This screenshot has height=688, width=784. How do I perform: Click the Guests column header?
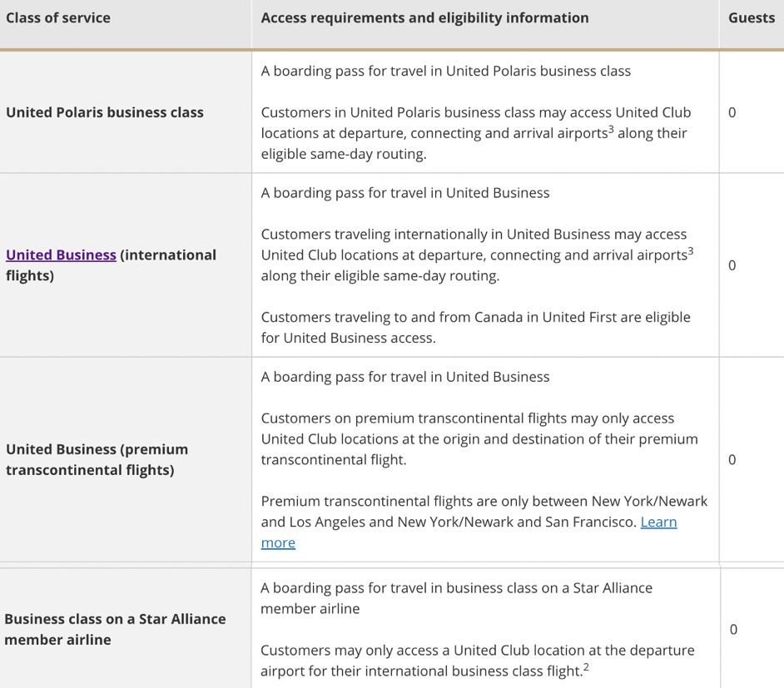click(x=751, y=18)
